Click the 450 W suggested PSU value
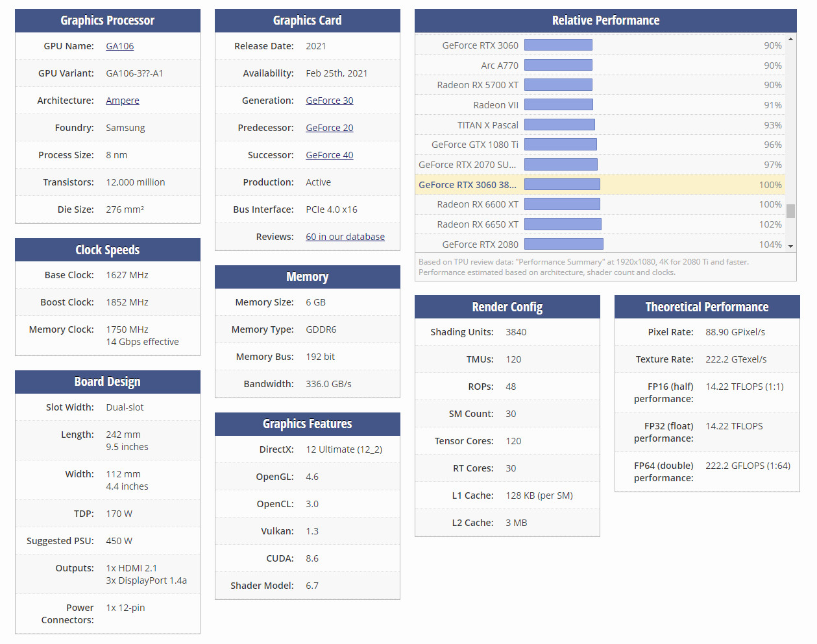Image resolution: width=817 pixels, height=644 pixels. coord(119,541)
